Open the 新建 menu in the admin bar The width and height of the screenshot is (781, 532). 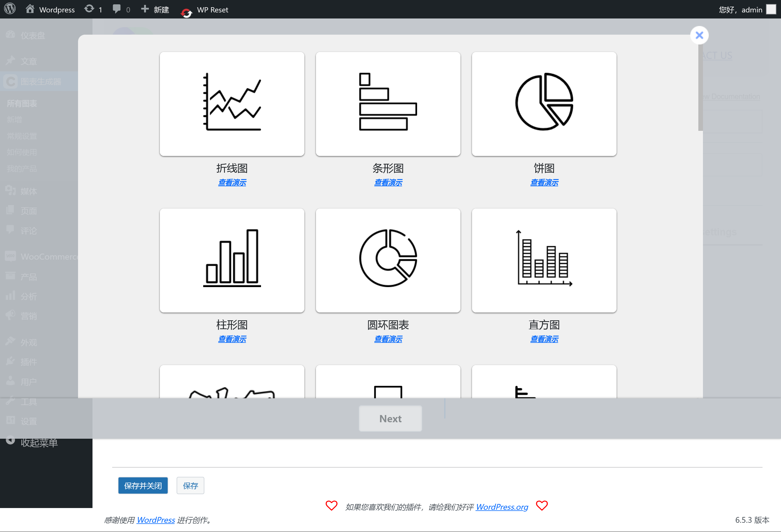tap(155, 9)
